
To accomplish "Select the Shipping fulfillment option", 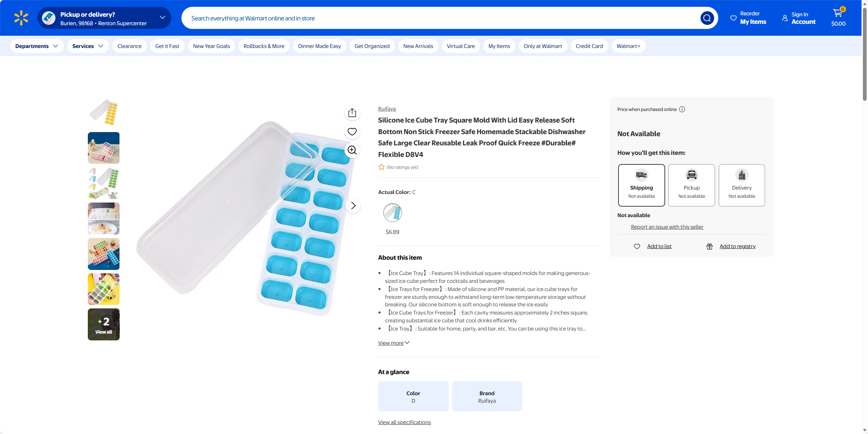I will click(641, 185).
